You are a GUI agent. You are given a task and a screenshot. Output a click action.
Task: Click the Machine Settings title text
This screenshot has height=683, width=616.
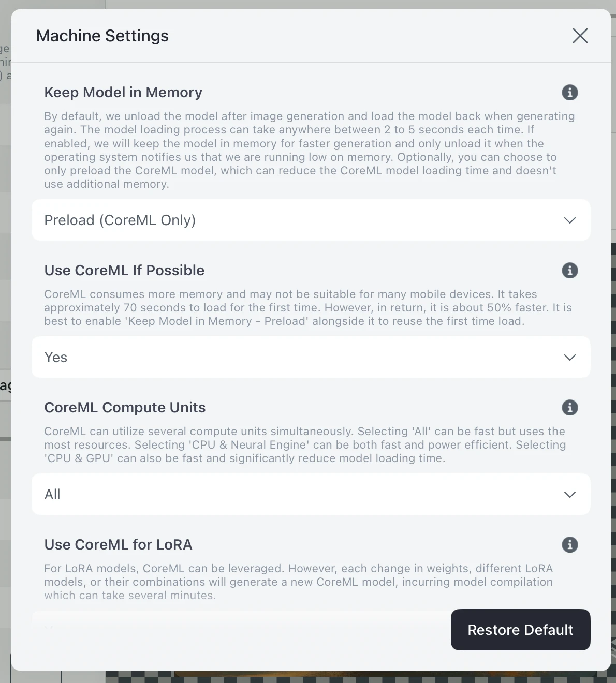click(102, 36)
